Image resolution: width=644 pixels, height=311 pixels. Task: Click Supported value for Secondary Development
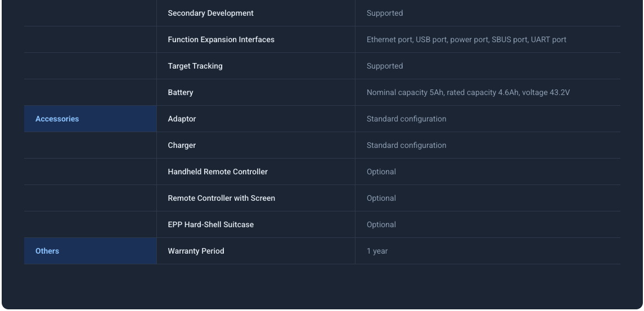385,13
